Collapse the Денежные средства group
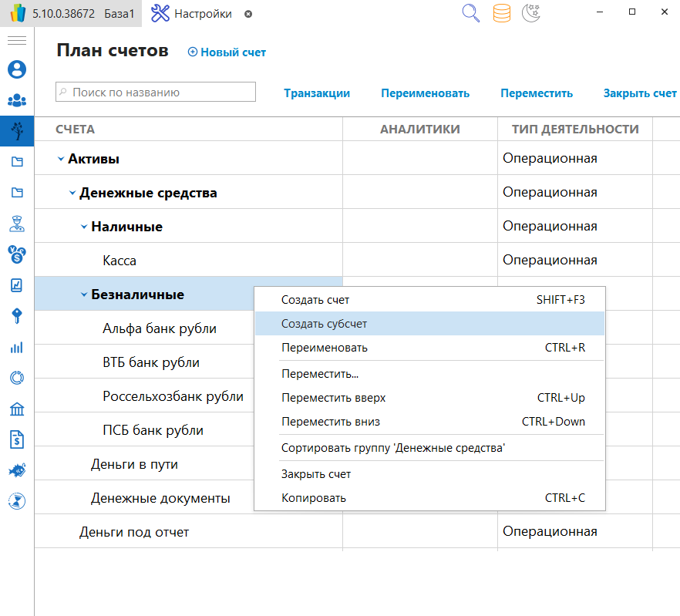The image size is (680, 616). point(72,193)
